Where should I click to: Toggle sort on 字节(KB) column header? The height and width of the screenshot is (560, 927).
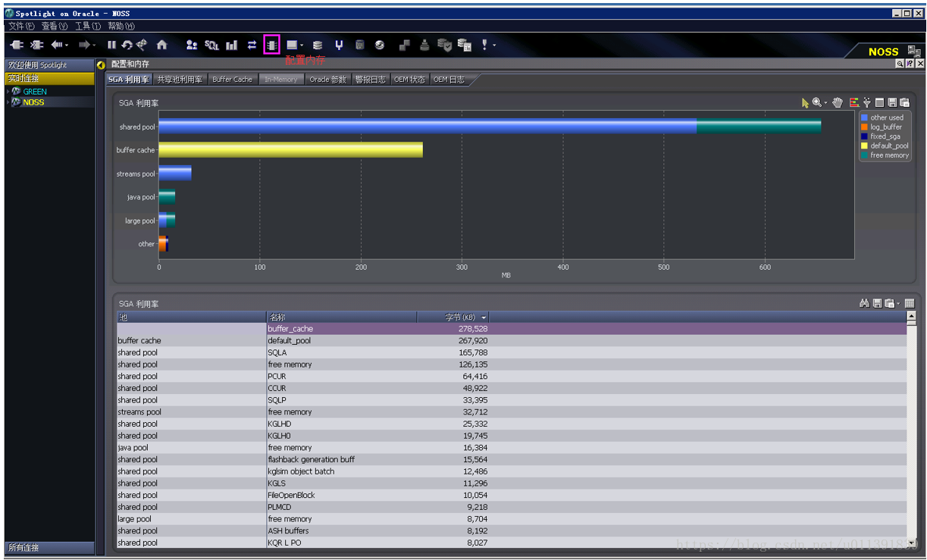(453, 317)
